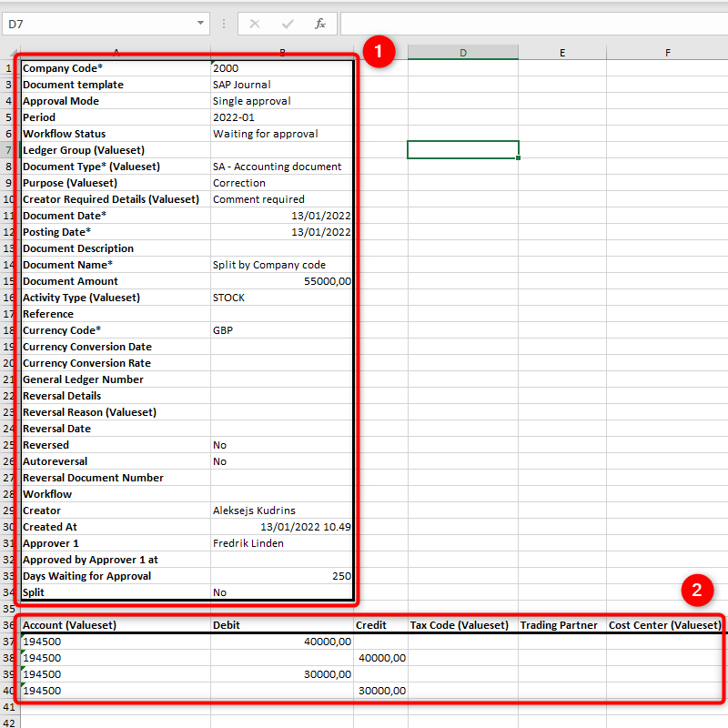Click inside the formula bar input
Viewport: 728px width, 728px height.
pyautogui.click(x=534, y=25)
